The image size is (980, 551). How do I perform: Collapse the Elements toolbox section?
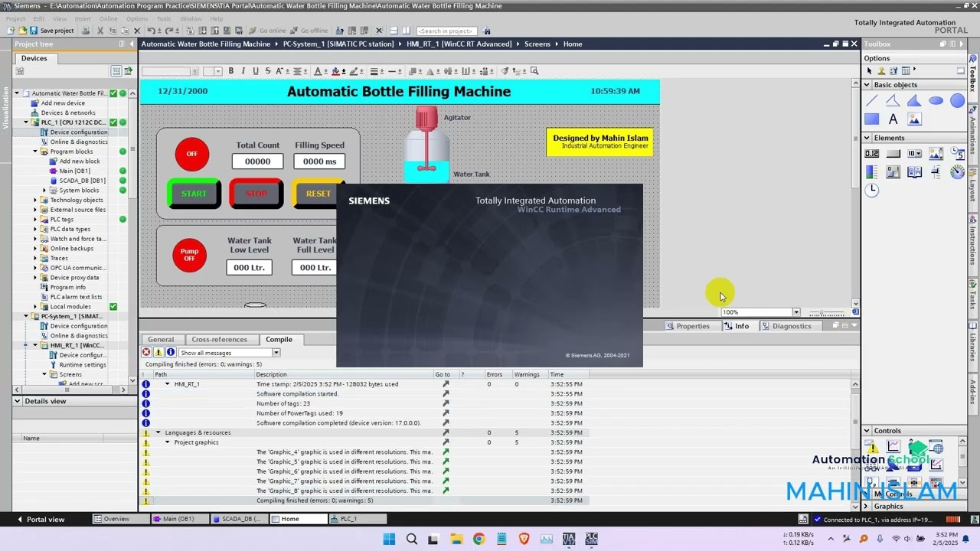pos(867,138)
